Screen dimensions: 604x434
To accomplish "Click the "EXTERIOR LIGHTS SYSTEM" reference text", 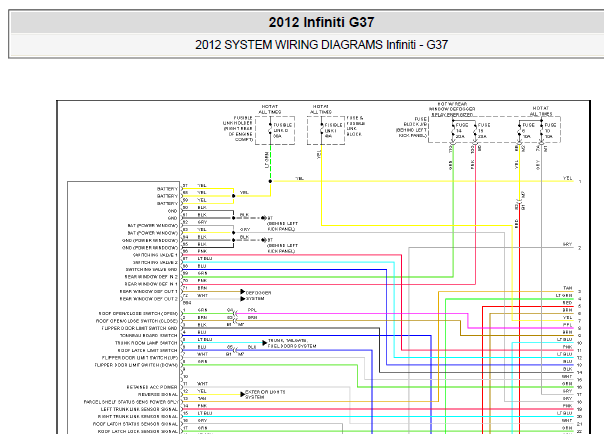I will click(265, 394).
